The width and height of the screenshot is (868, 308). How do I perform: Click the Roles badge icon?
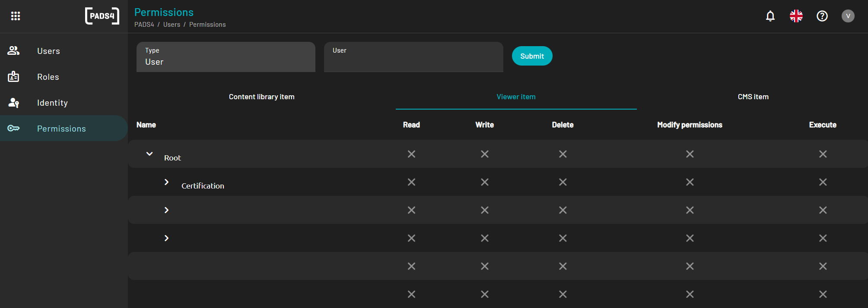(13, 76)
